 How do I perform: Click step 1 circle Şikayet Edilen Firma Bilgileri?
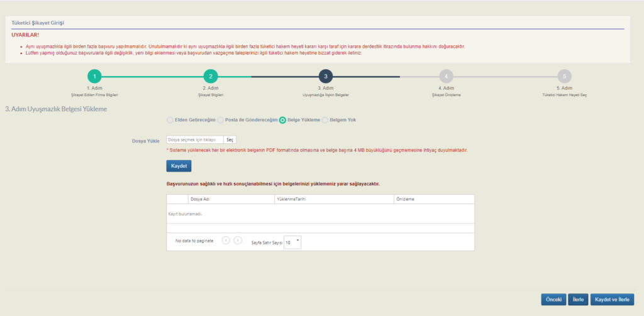tap(94, 77)
